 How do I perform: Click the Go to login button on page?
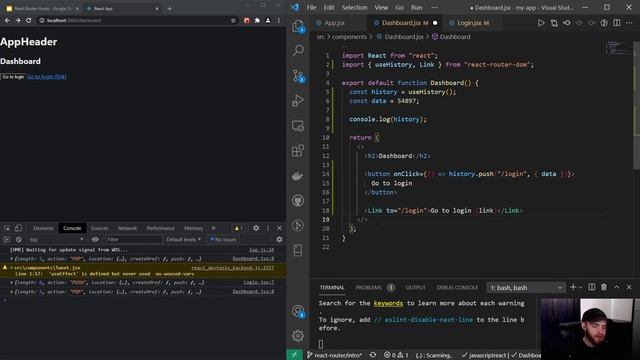point(13,77)
